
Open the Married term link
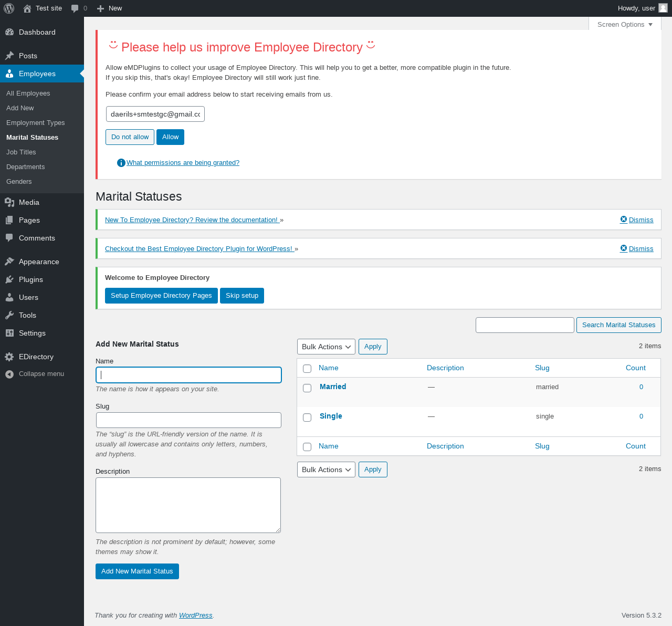point(333,387)
